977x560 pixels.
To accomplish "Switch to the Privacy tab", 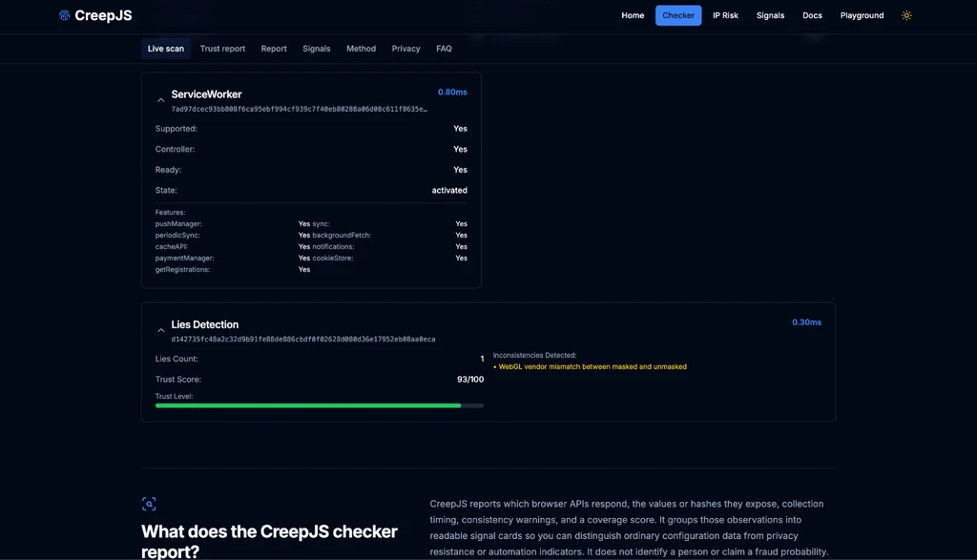I will [405, 49].
